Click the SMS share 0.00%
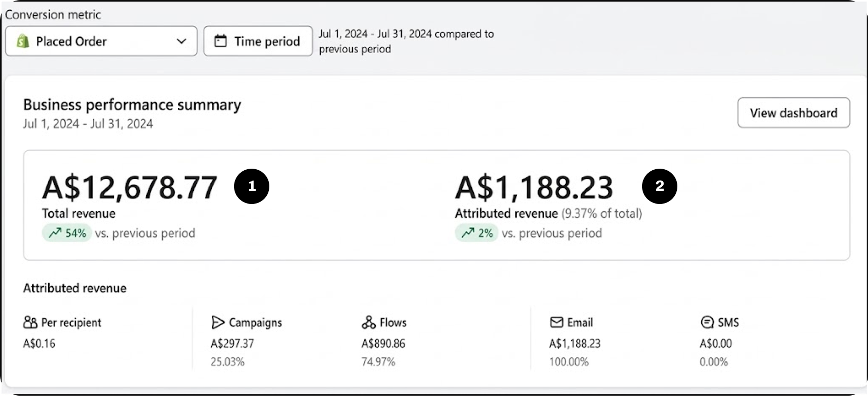Viewport: 868px width, 396px height. 714,362
